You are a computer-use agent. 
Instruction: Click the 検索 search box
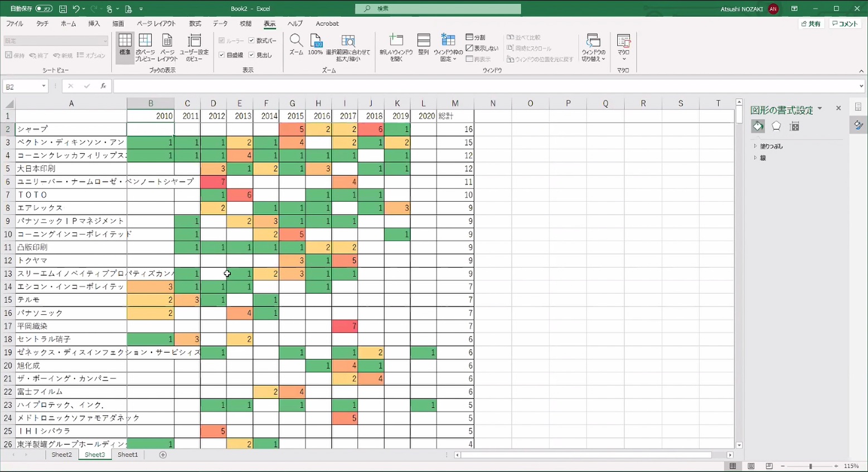[x=438, y=8]
